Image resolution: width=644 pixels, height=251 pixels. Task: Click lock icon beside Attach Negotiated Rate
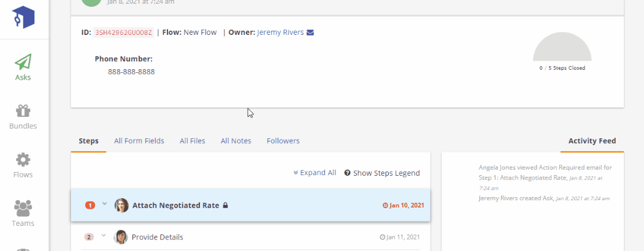tap(226, 206)
